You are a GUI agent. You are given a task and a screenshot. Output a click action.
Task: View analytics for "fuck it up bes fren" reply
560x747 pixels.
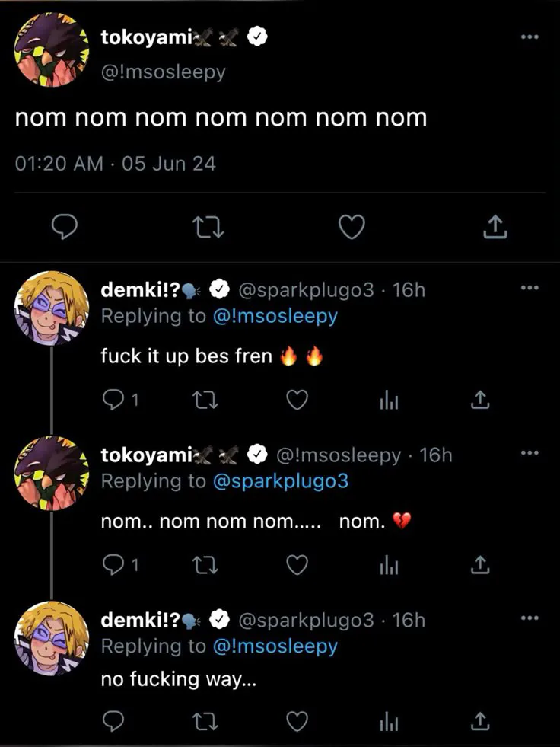[389, 400]
